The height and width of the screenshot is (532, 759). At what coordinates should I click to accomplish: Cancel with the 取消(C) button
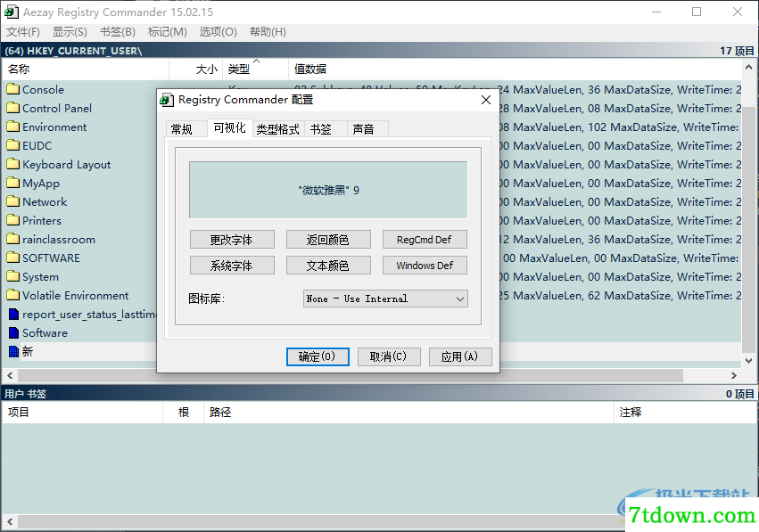tap(389, 356)
